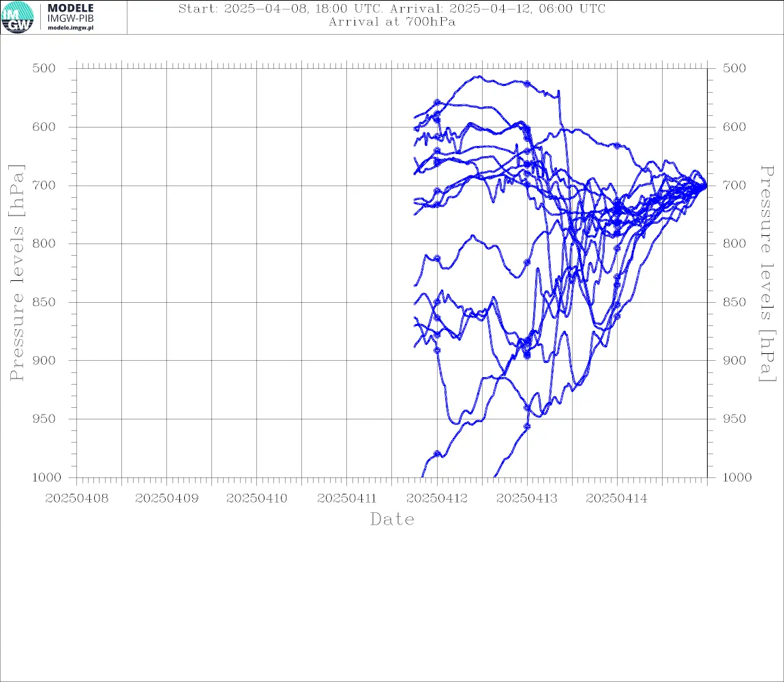
Task: Click the left axis 500 tick label
Action: point(44,68)
